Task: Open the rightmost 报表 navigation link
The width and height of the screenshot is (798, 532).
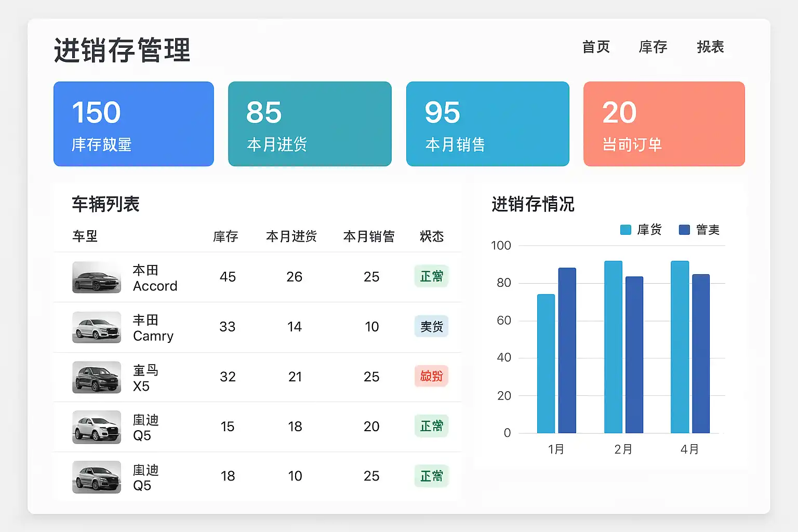Action: tap(710, 47)
